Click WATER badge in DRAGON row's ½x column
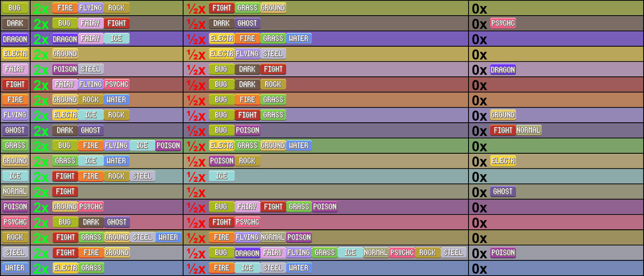Screen dimensions: 644x276 coord(299,39)
